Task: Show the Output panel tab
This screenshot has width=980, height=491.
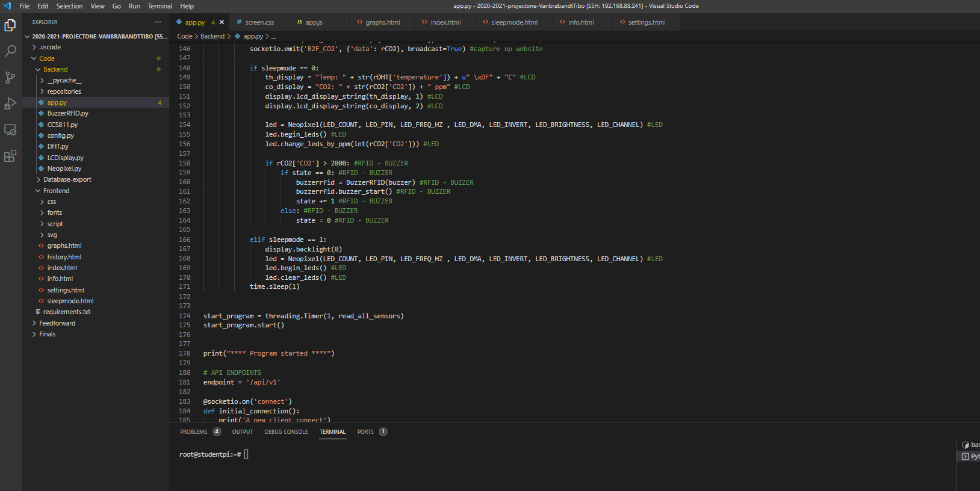Action: (243, 432)
